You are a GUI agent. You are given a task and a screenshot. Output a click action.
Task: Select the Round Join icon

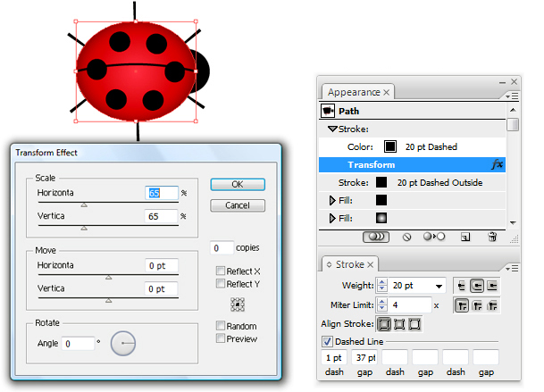pos(477,305)
